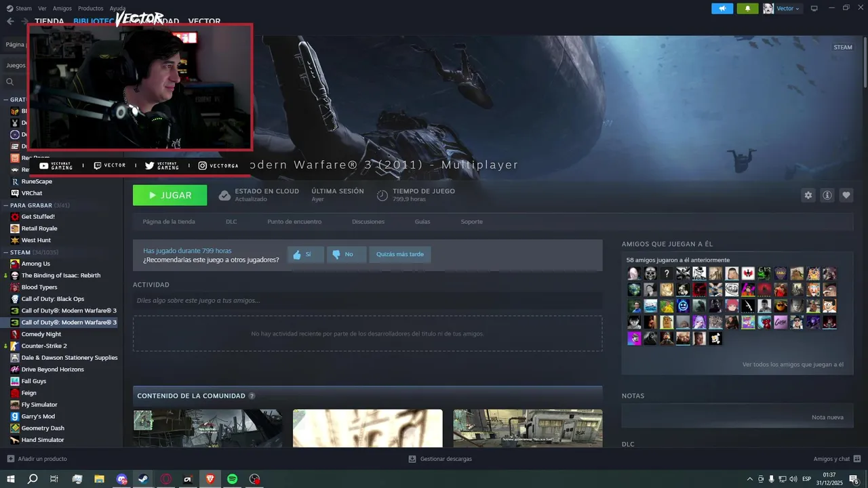Image resolution: width=868 pixels, height=488 pixels.
Task: Open Windows Start menu
Action: [x=11, y=479]
